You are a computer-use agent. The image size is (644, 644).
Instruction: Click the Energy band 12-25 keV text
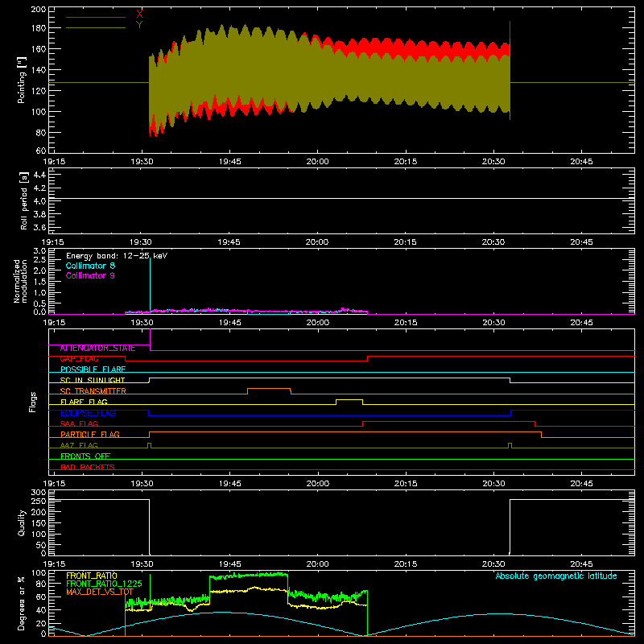click(117, 256)
